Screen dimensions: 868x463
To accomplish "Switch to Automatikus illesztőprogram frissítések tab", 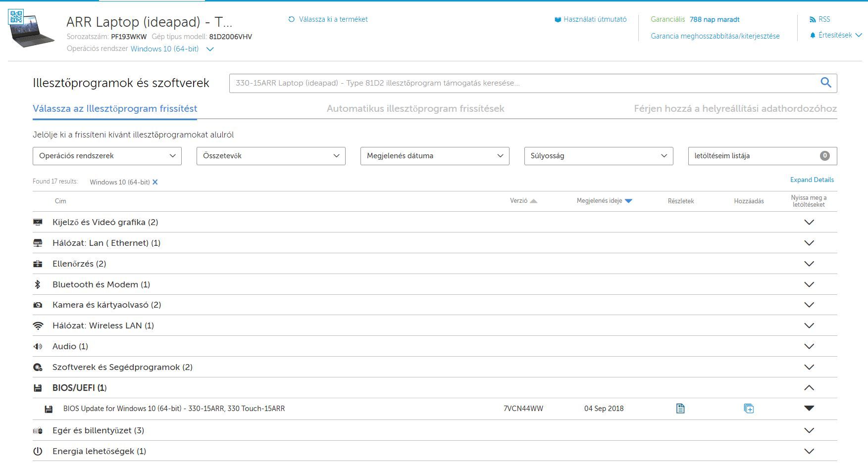I will coord(415,109).
